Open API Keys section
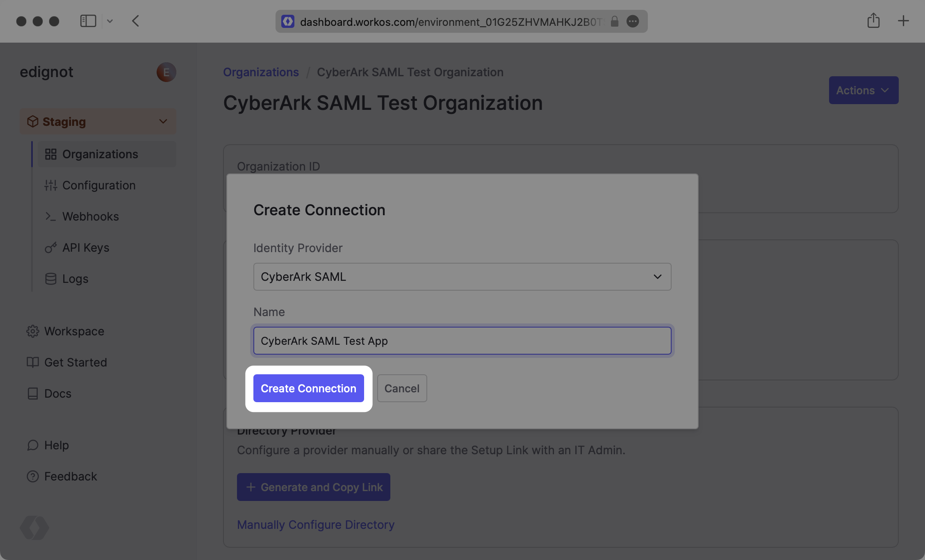The width and height of the screenshot is (925, 560). coord(85,248)
